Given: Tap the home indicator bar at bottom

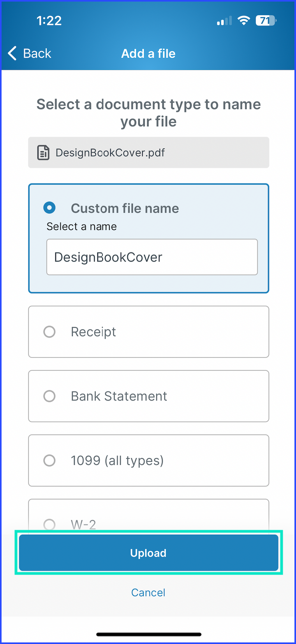Looking at the screenshot, I should coord(148,635).
